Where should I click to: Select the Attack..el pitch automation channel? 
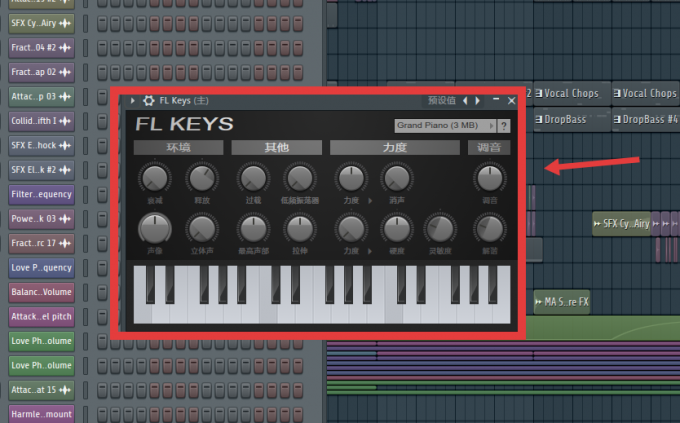[41, 316]
